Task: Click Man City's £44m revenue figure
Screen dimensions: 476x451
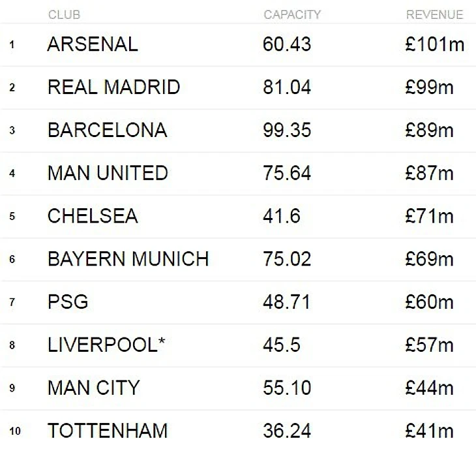Action: tap(428, 388)
